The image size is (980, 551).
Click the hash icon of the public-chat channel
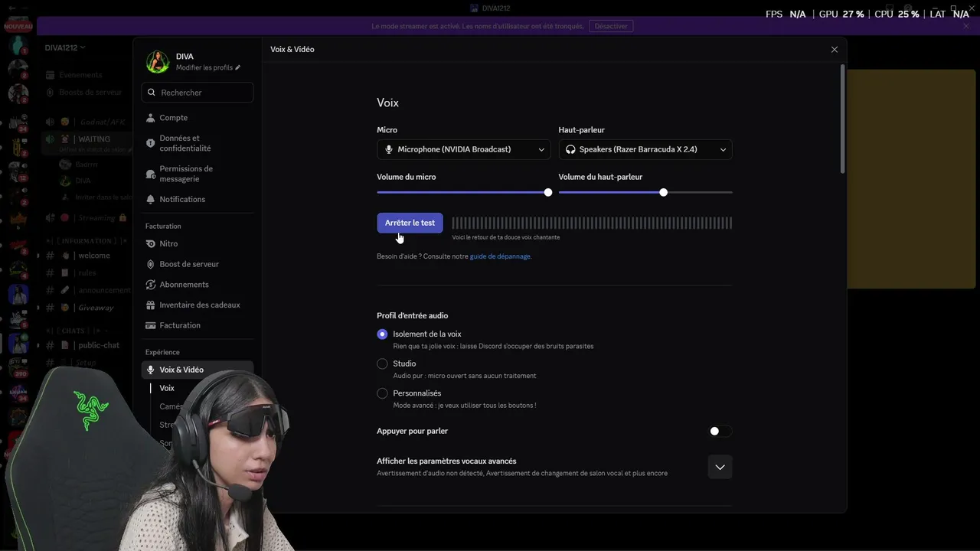[50, 345]
